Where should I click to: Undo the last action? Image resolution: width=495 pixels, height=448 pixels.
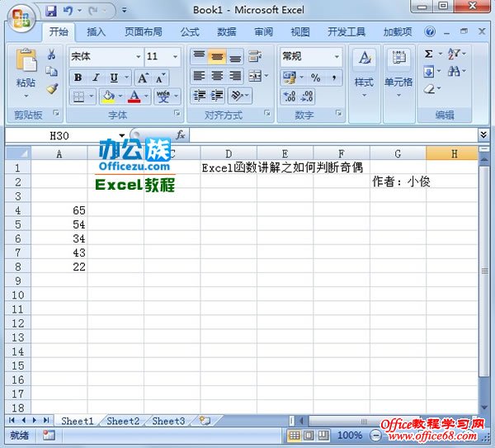(x=68, y=11)
